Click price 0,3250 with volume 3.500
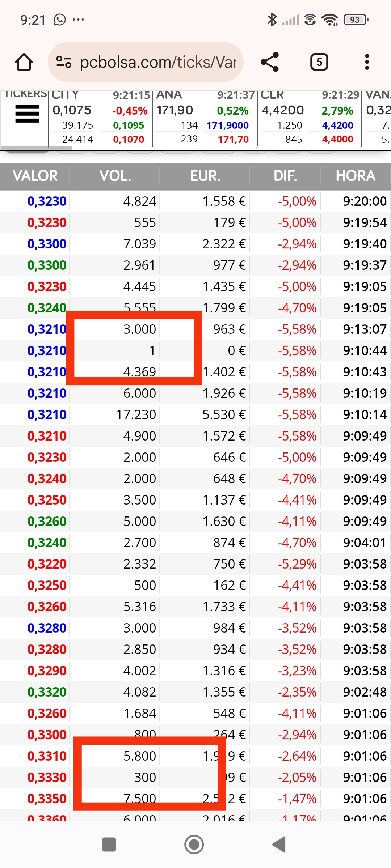 (47, 500)
